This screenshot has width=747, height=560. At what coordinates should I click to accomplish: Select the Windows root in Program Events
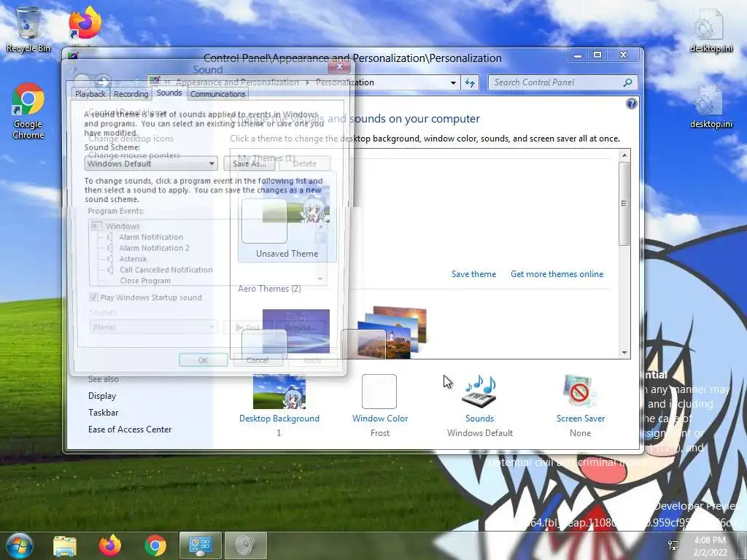(123, 226)
